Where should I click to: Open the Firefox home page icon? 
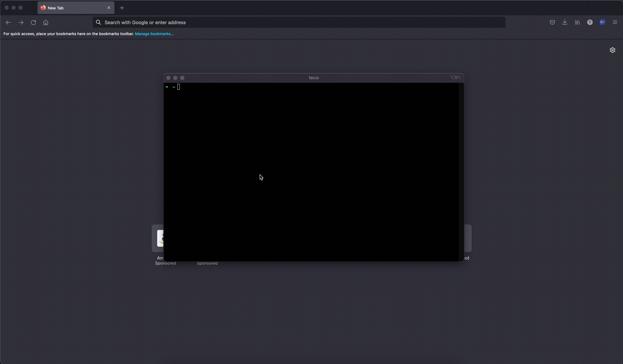click(x=46, y=22)
